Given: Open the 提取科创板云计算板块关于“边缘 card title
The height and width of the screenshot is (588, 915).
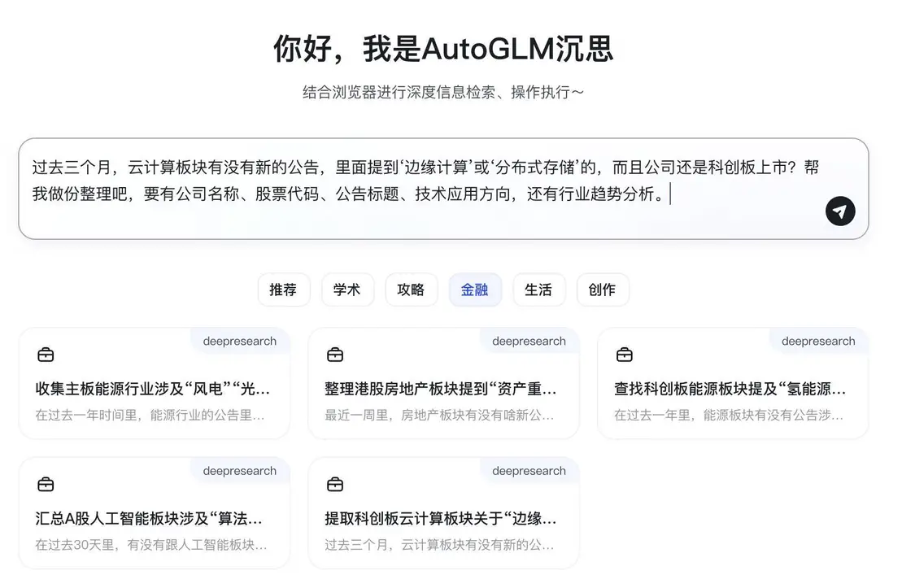Looking at the screenshot, I should point(441,519).
